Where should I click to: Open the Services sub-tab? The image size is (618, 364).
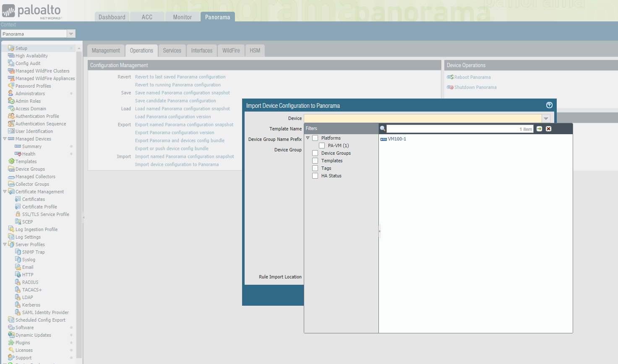tap(172, 50)
